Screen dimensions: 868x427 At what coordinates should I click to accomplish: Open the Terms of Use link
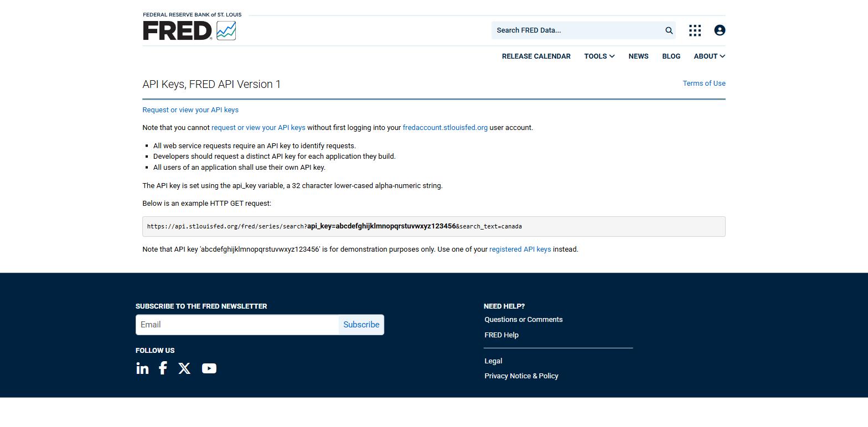pos(704,84)
